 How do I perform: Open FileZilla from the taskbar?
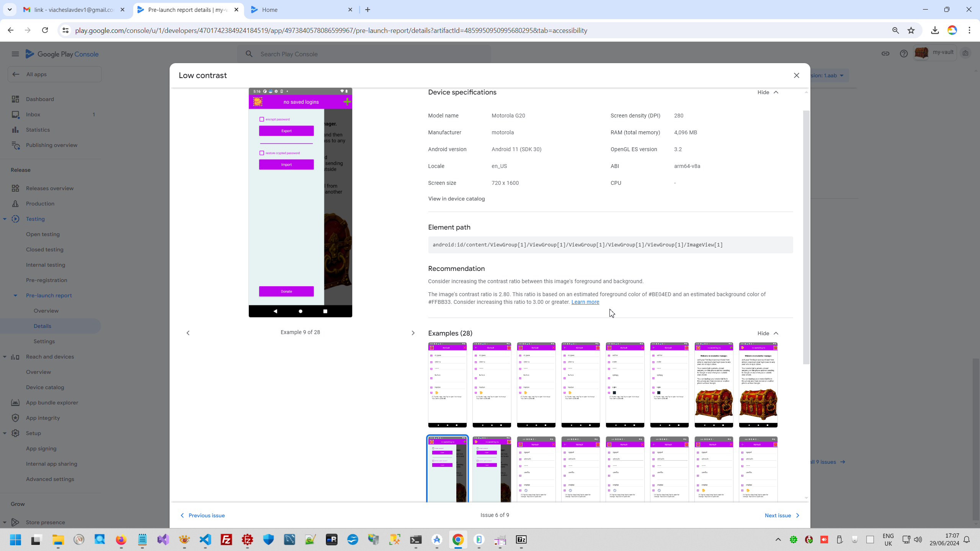227,540
